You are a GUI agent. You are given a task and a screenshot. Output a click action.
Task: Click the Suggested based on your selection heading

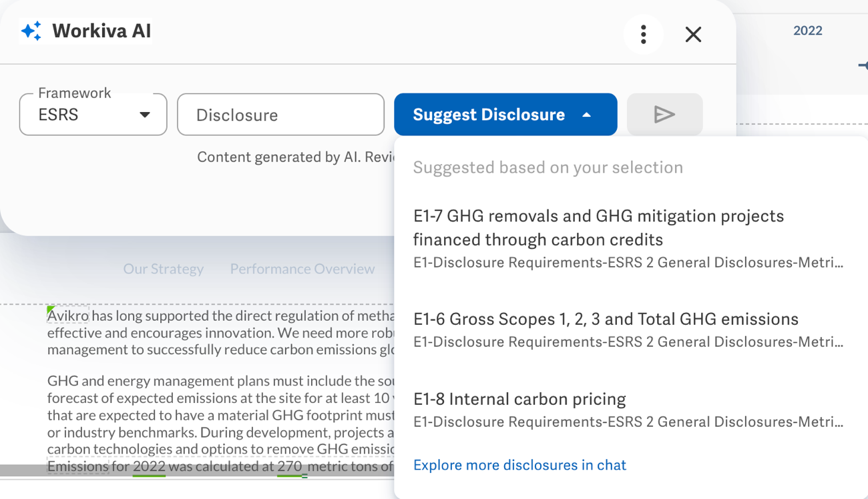(x=548, y=167)
